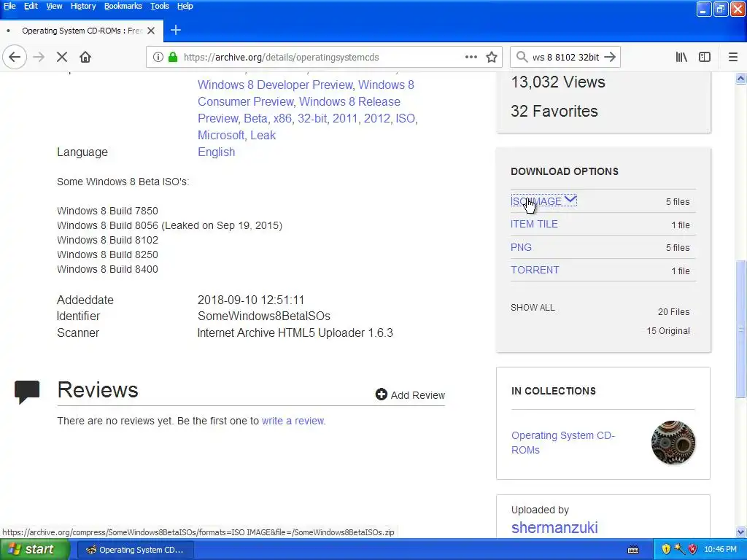Click the red shield tray icon

(693, 550)
